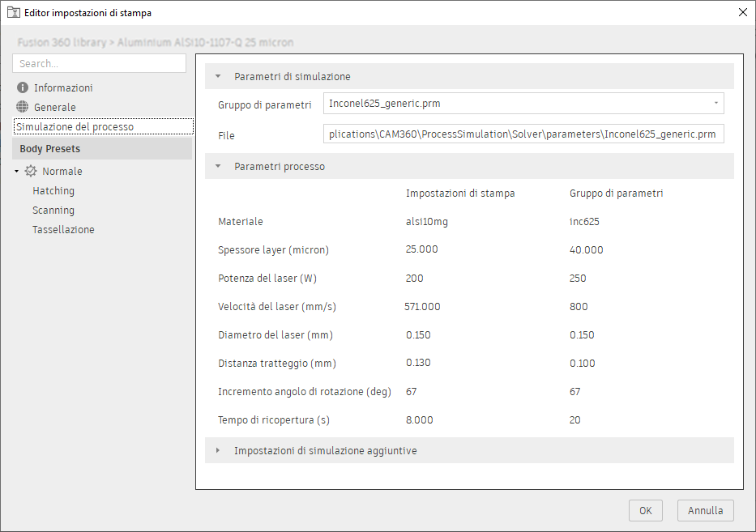Go to the Scanning settings
Image resolution: width=756 pixels, height=532 pixels.
click(x=53, y=211)
